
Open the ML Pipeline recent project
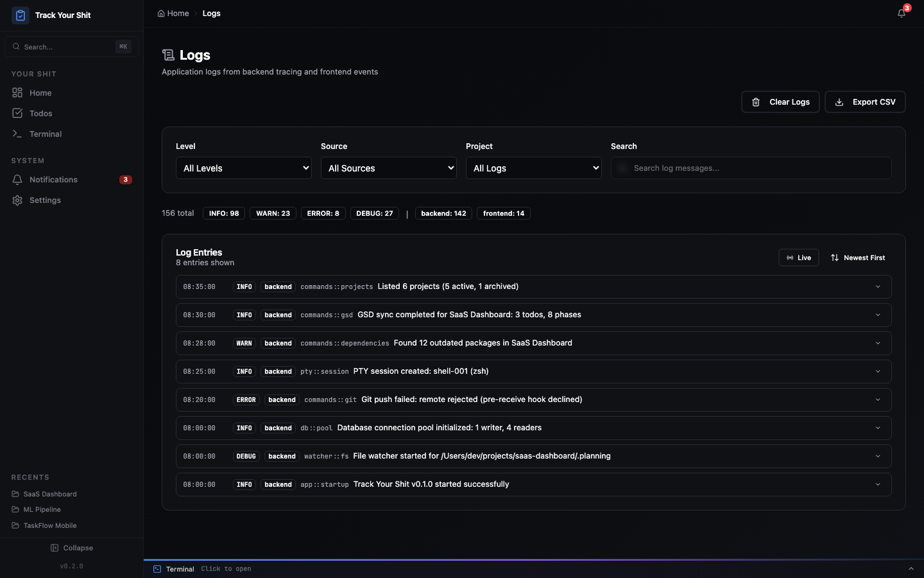point(41,509)
